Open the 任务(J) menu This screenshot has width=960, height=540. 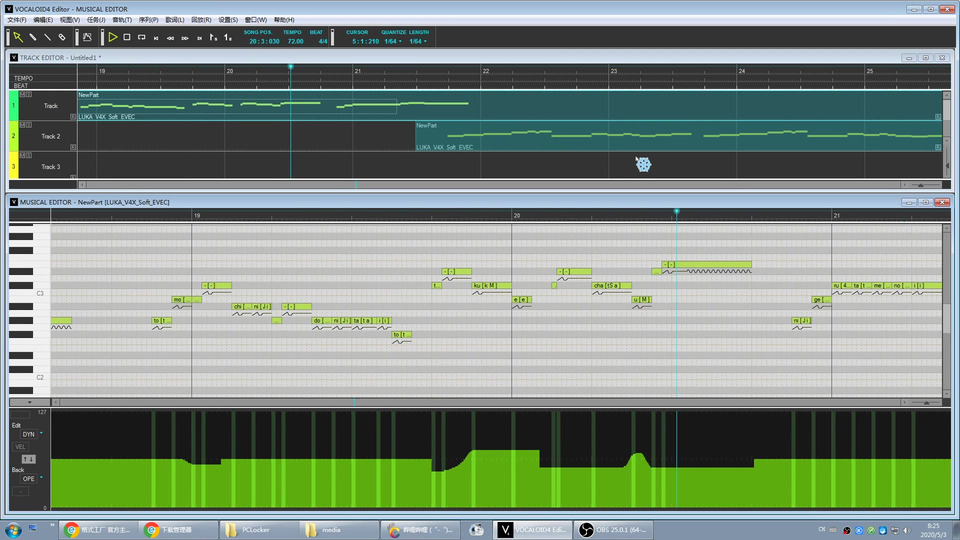[x=96, y=20]
